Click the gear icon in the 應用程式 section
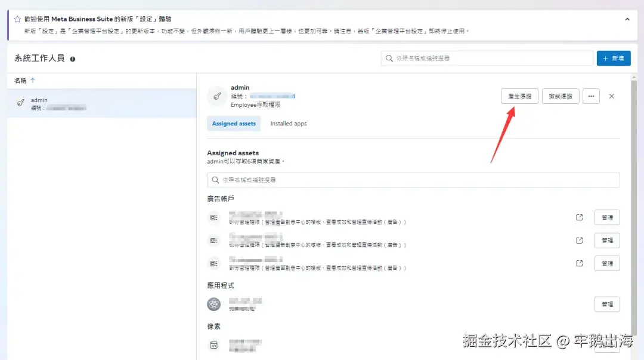 pos(213,304)
